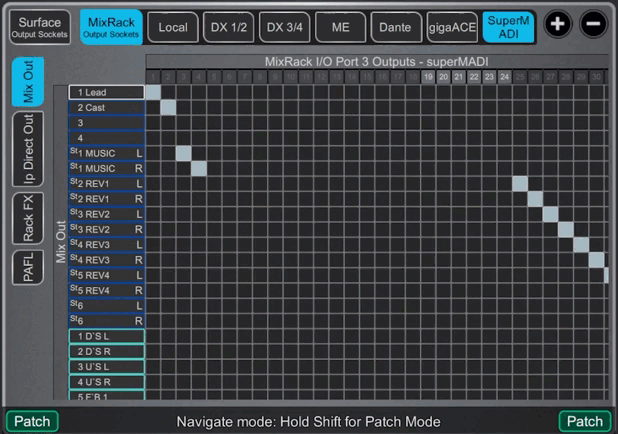The height and width of the screenshot is (434, 618).
Task: Select the 3 U'S L matrix row
Action: click(x=107, y=367)
